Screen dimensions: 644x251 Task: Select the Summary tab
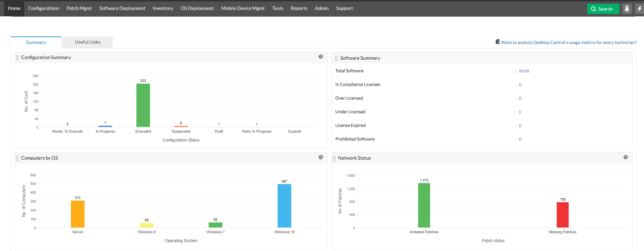click(x=36, y=43)
